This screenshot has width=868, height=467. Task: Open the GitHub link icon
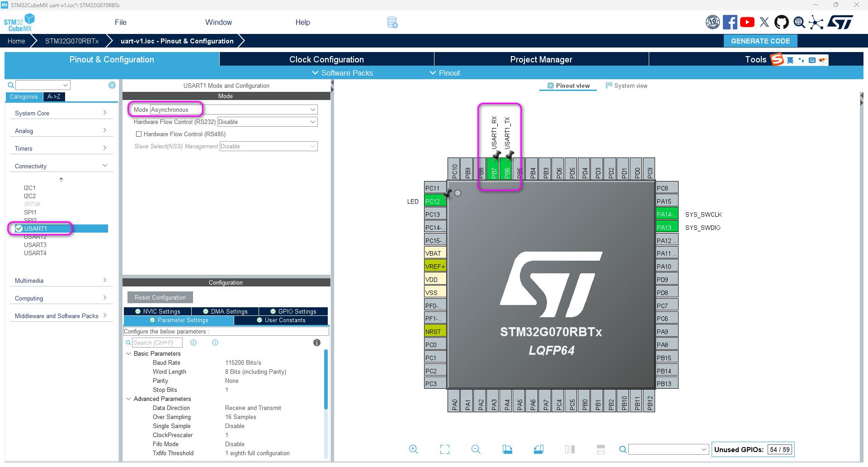click(x=782, y=22)
